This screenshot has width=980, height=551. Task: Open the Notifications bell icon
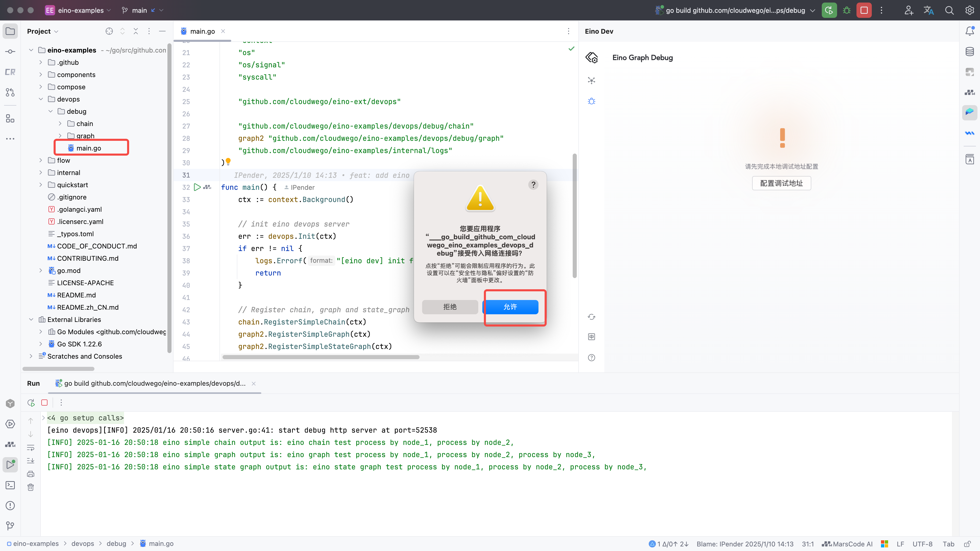pos(969,31)
